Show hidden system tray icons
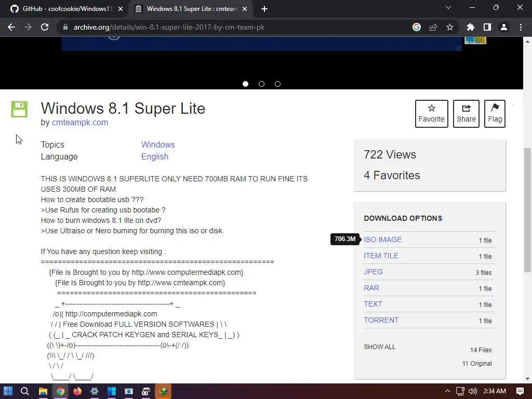This screenshot has height=399, width=532. 447,391
